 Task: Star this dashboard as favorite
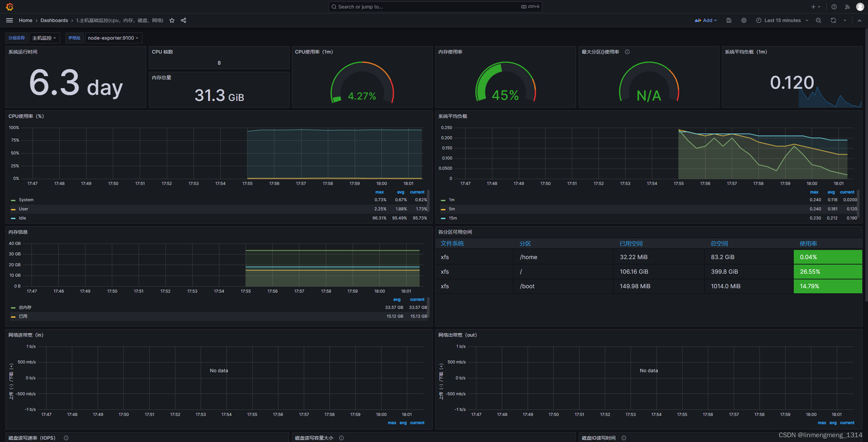[x=172, y=20]
